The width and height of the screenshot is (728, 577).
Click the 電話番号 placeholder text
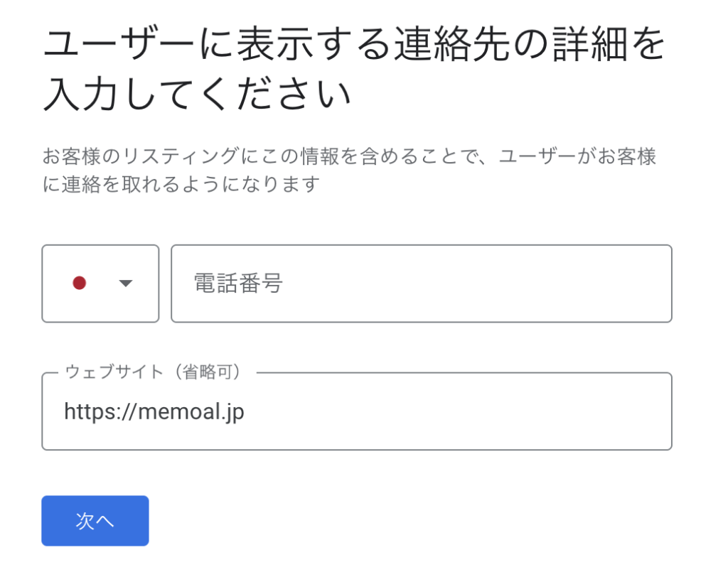[x=237, y=283]
